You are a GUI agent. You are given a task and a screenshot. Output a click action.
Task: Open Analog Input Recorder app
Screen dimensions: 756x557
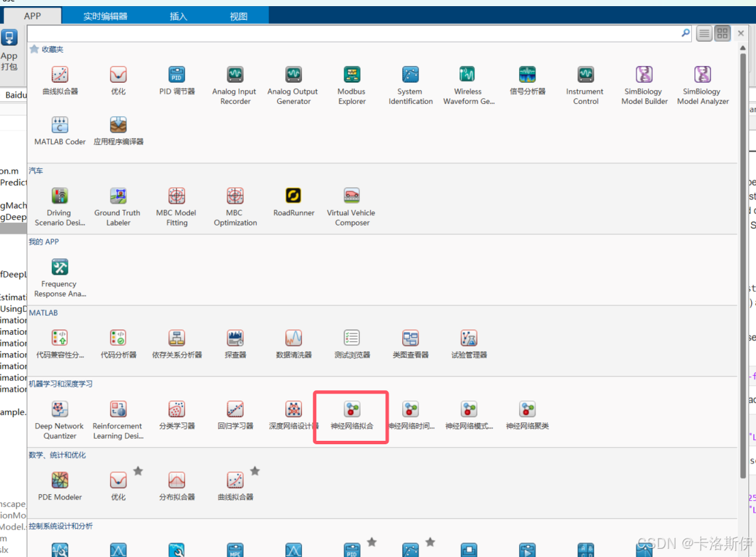tap(235, 85)
